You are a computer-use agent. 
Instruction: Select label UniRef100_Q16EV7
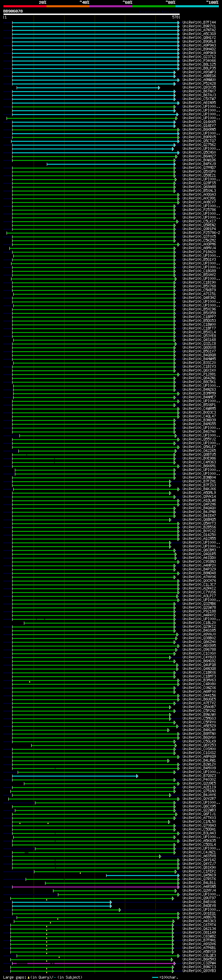pyautogui.click(x=199, y=125)
